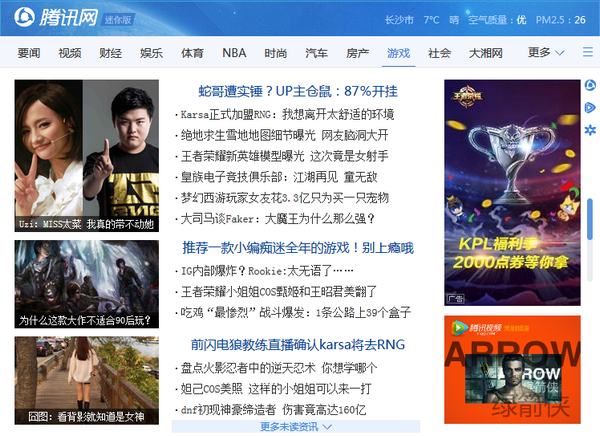This screenshot has width=600, height=436.
Task: Open article 王者荣耀新英雄模型曝光
Action: tap(284, 156)
